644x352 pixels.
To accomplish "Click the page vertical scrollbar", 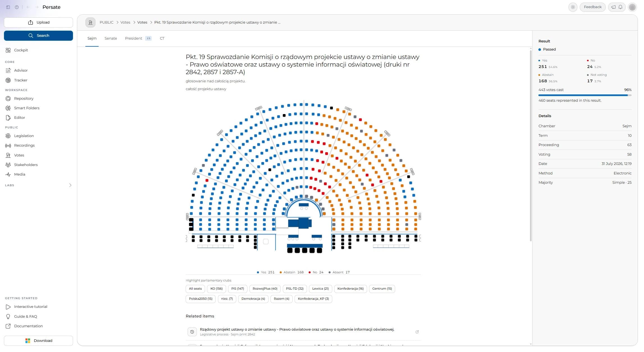I will coord(531,146).
